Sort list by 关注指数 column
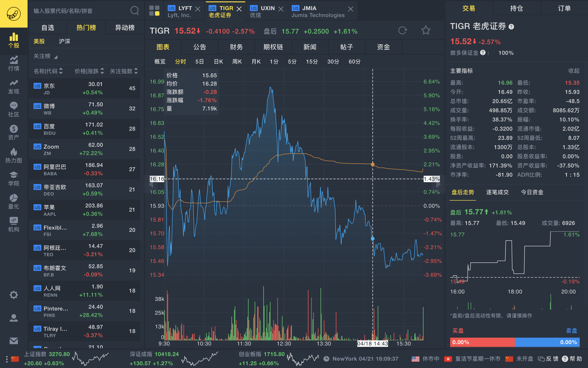This screenshot has height=368, width=588. click(124, 71)
